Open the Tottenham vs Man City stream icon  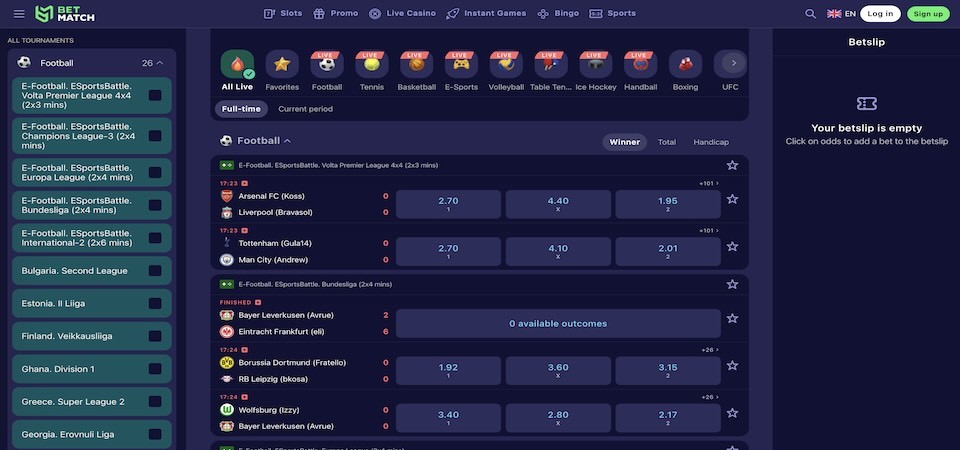coord(244,230)
